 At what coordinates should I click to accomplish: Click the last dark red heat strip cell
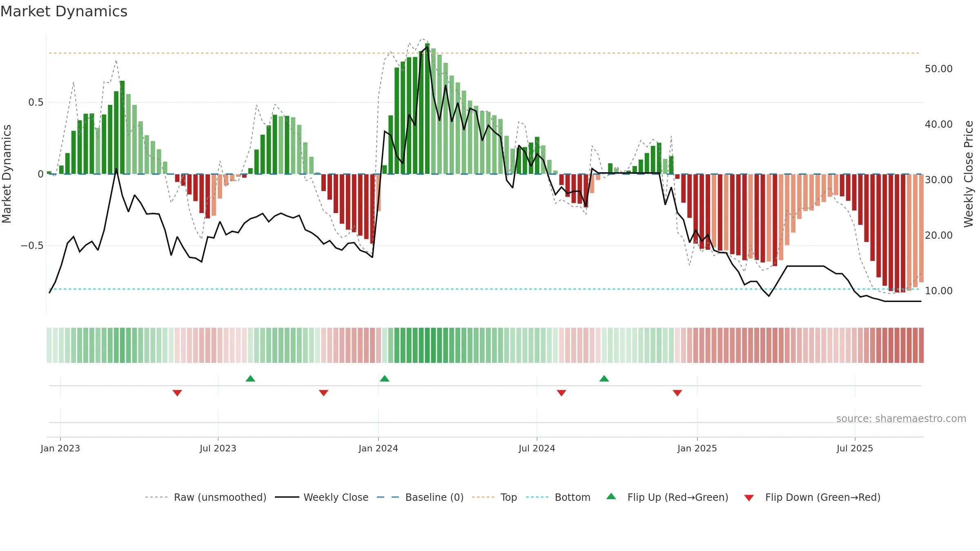pos(921,345)
